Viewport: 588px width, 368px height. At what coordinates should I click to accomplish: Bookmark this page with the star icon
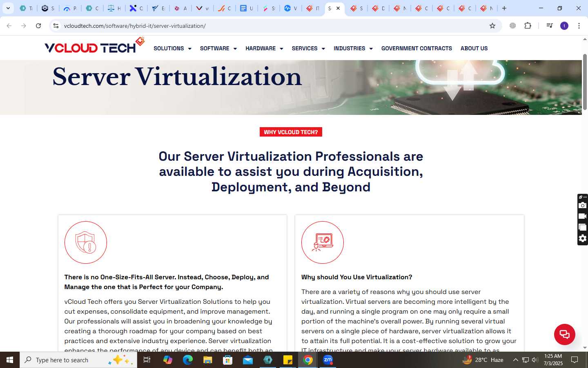pos(492,26)
